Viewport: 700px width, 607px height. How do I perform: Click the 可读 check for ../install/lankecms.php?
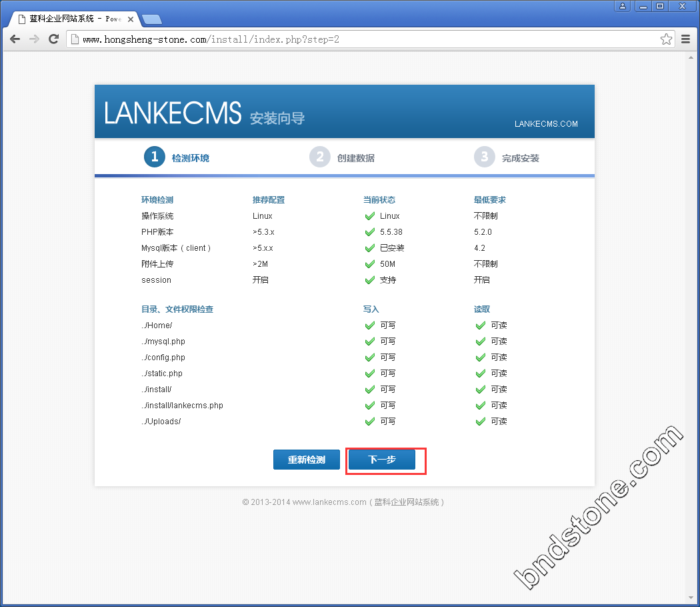(x=481, y=406)
